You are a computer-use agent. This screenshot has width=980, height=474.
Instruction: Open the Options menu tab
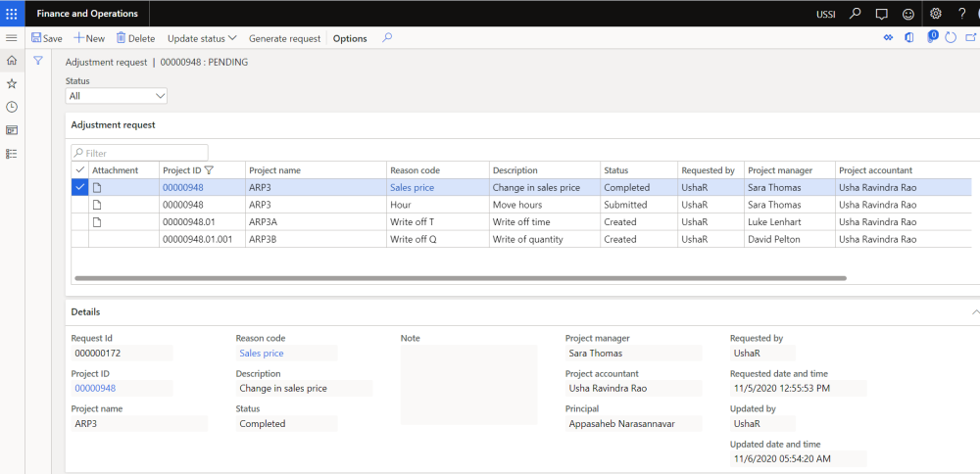coord(350,38)
